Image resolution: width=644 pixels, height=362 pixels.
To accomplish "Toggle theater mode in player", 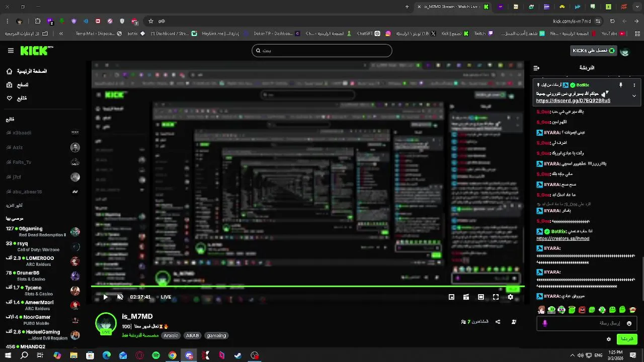I will tap(466, 297).
